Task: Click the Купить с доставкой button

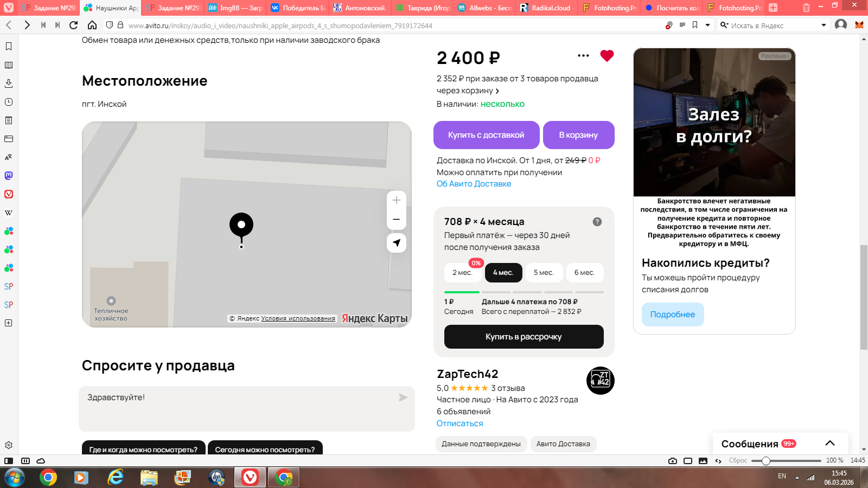Action: coord(487,135)
